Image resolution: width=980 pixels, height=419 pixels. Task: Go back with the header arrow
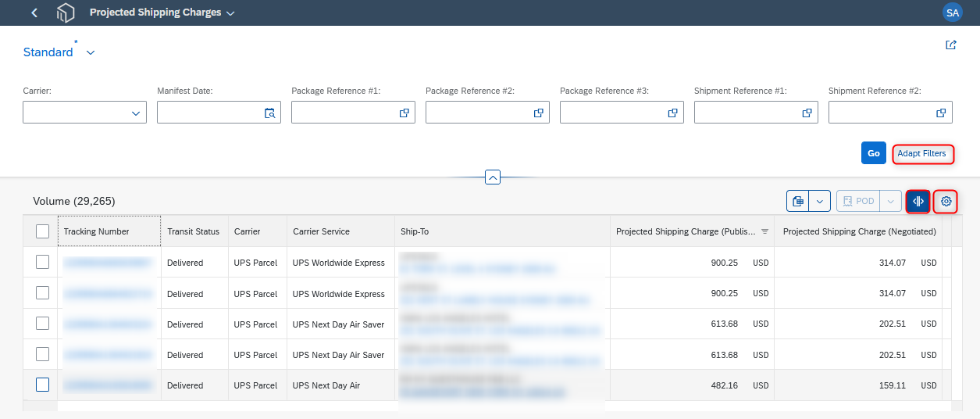pos(34,13)
